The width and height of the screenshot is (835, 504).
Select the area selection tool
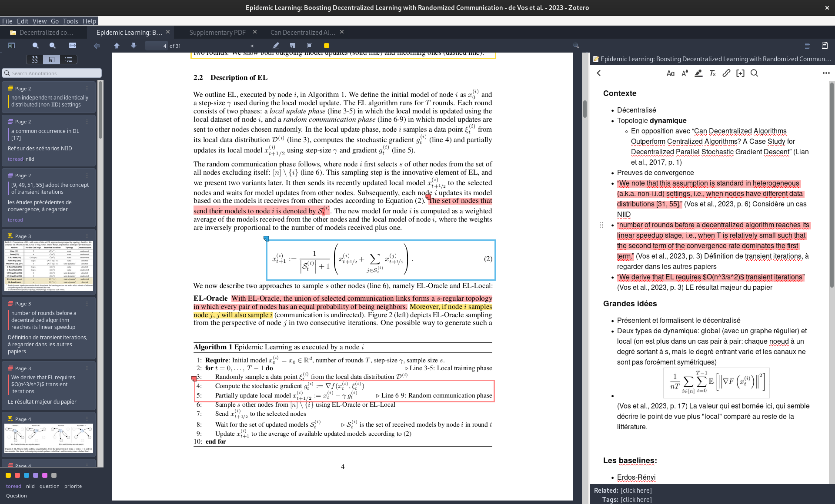310,46
